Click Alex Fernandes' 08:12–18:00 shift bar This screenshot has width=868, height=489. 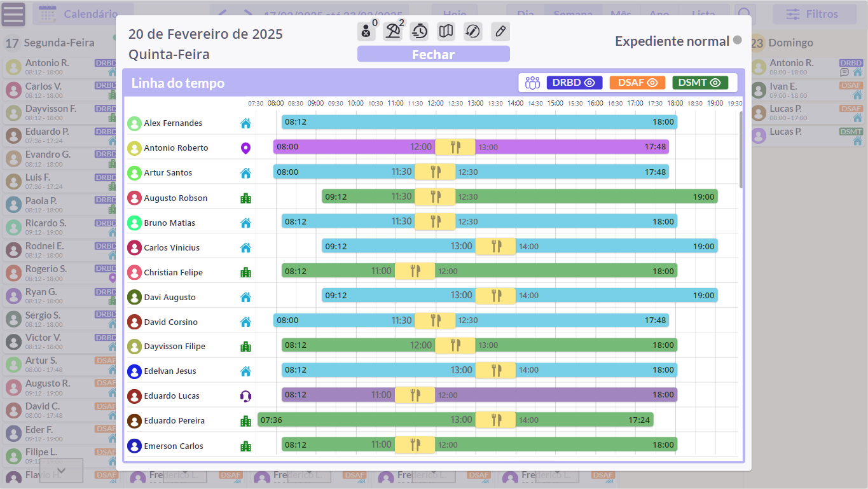click(479, 122)
